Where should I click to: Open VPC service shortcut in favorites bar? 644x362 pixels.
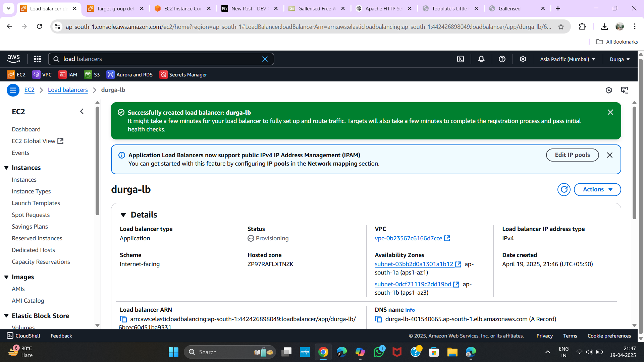coord(42,75)
